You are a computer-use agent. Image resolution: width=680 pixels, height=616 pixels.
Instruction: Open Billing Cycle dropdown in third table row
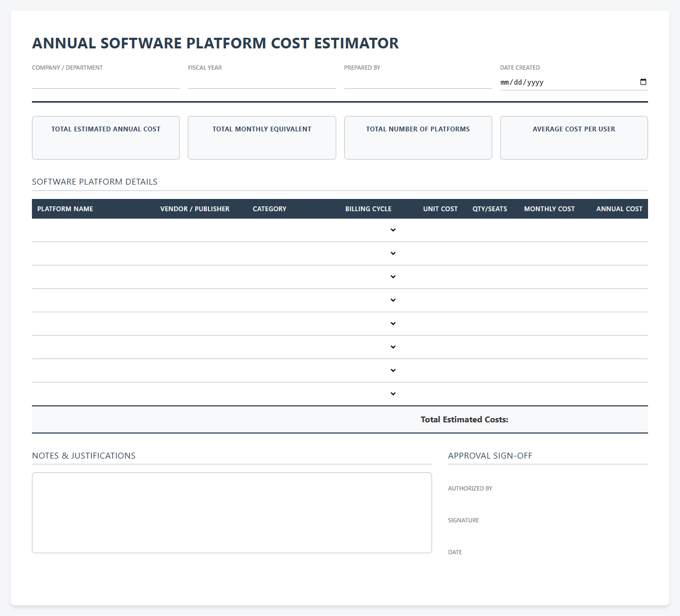pos(370,277)
